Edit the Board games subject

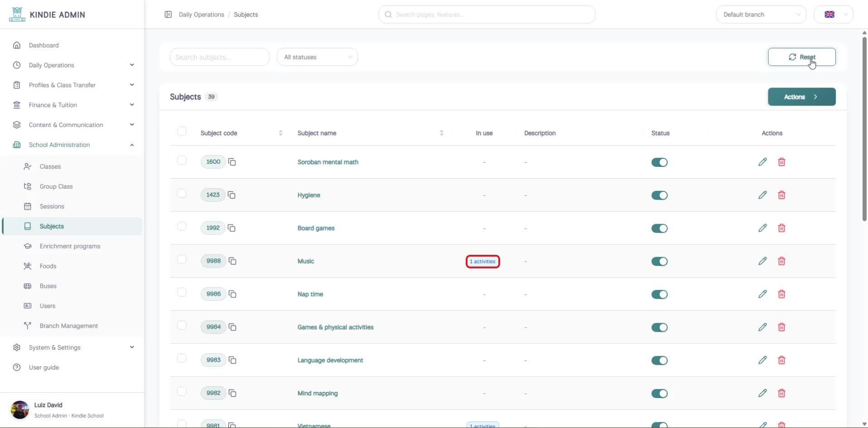(762, 228)
